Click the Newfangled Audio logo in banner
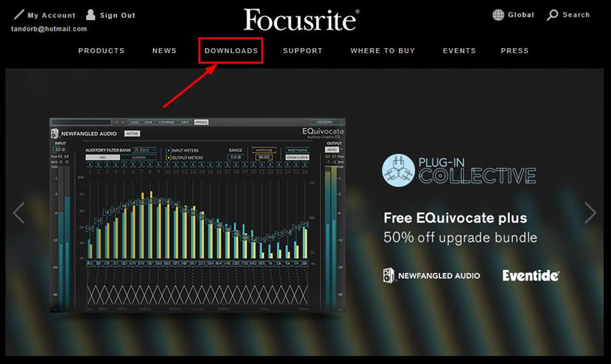Screen dimensions: 611x364 (x=432, y=276)
